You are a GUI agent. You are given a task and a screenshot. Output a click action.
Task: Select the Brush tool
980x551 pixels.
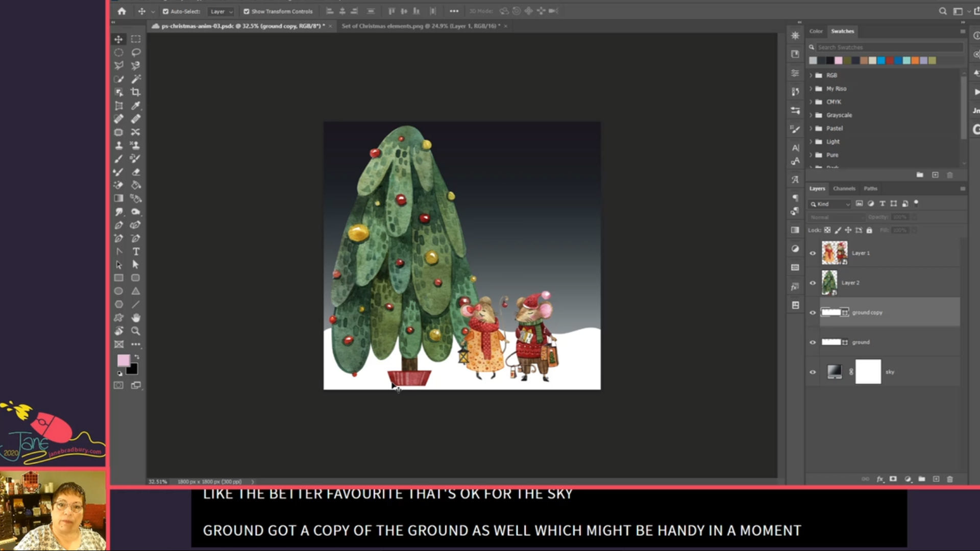click(x=118, y=159)
